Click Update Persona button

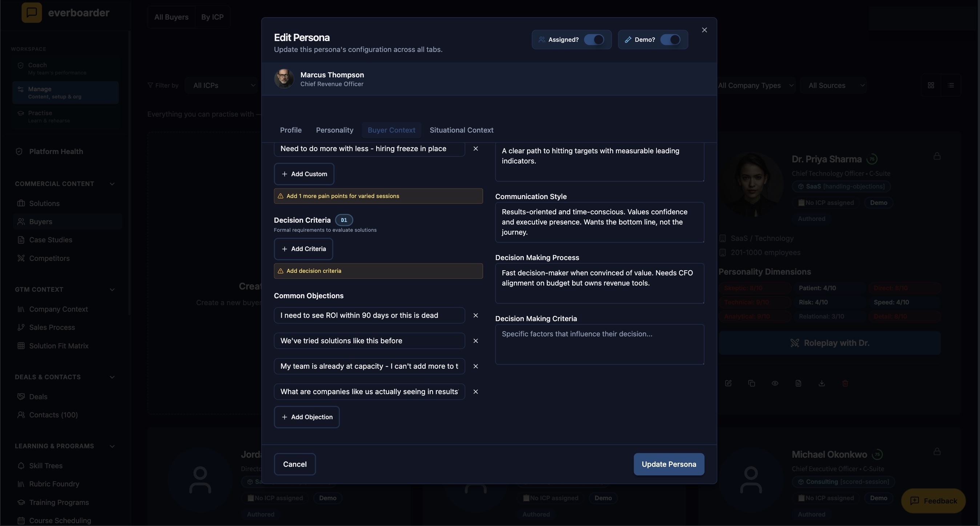(669, 464)
